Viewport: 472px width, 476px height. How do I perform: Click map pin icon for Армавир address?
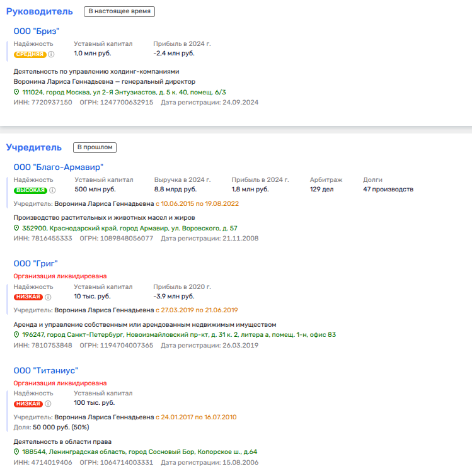tap(17, 229)
